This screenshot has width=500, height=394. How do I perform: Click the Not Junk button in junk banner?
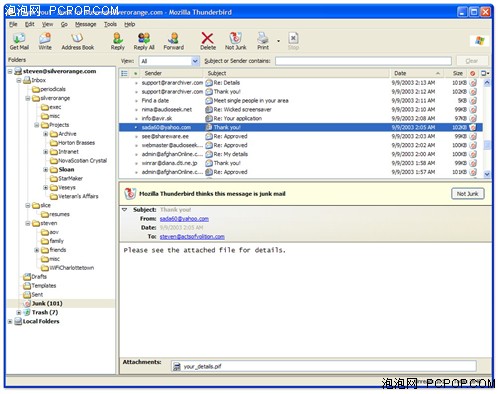(468, 194)
